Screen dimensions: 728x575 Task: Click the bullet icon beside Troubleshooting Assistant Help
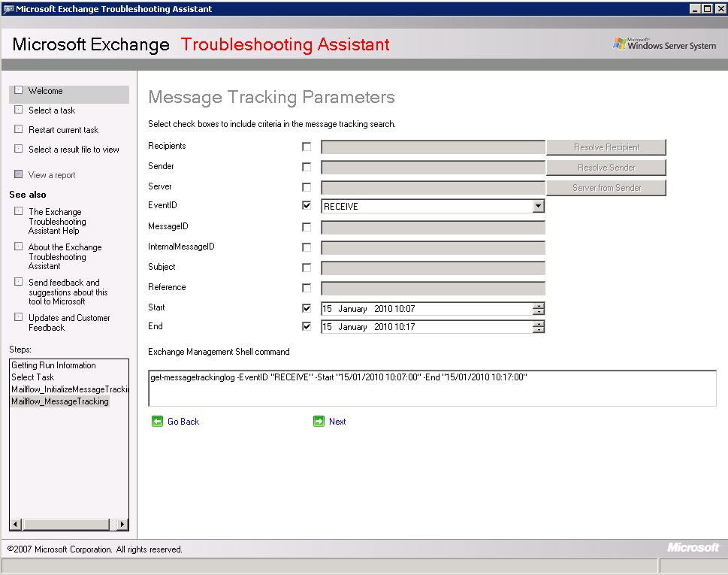(18, 211)
